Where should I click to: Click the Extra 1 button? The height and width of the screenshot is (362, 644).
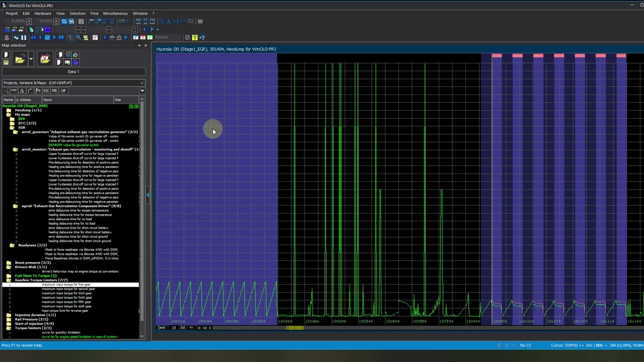[x=73, y=72]
